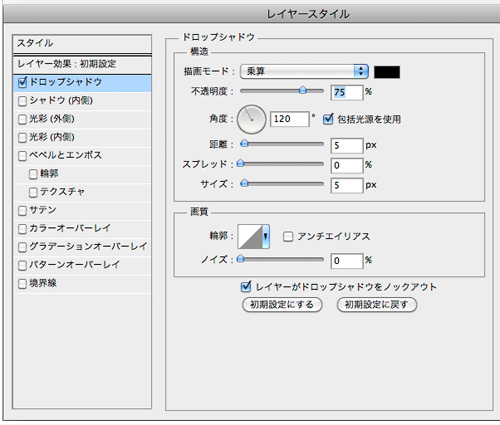Click the 不透明度 value field showing 75
The height and width of the screenshot is (425, 500).
click(347, 92)
